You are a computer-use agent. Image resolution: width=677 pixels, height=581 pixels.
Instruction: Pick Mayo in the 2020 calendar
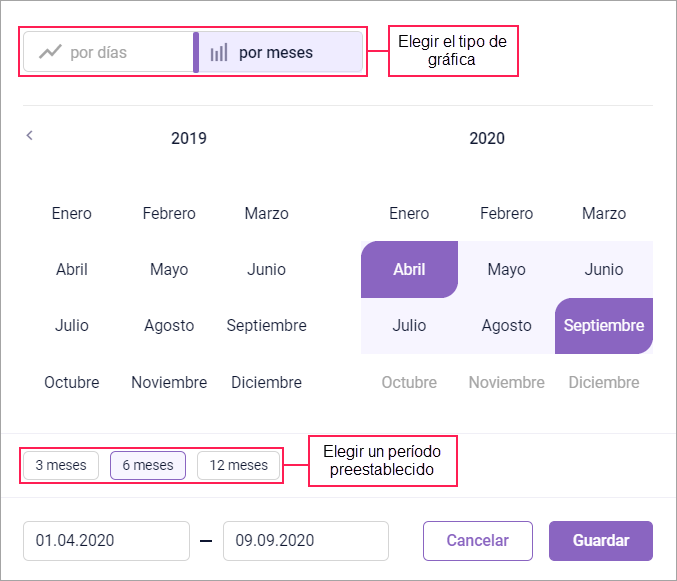(506, 269)
